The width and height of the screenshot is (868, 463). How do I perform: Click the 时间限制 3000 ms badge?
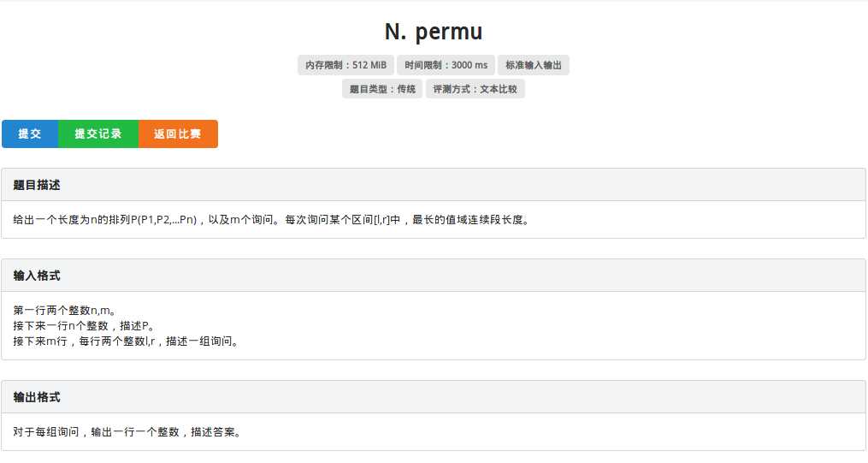tap(446, 65)
